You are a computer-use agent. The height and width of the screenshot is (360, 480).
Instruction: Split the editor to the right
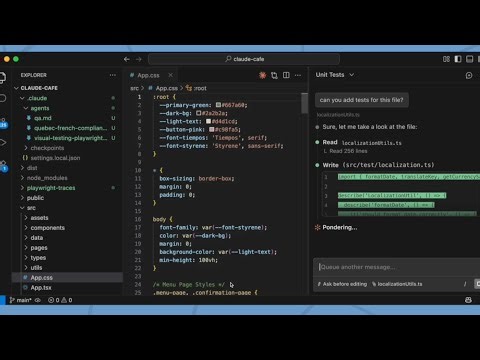(286, 75)
